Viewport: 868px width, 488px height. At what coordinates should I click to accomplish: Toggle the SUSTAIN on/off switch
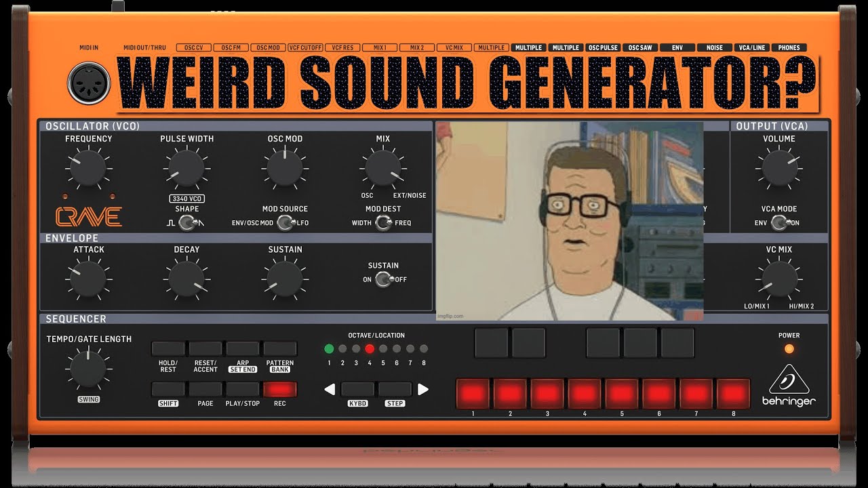(384, 279)
